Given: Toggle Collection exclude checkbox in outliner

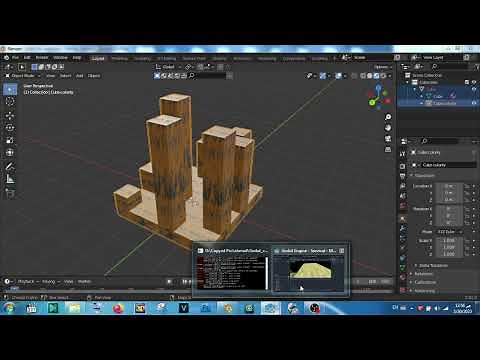Looking at the screenshot, I should click(467, 82).
